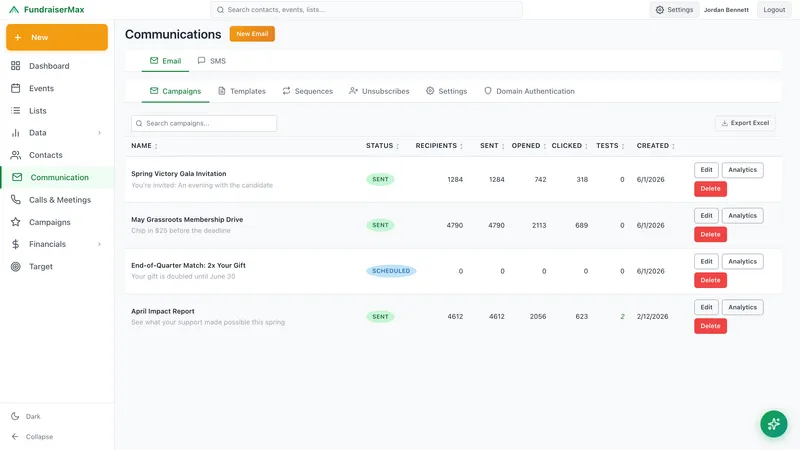
Task: Open the email Settings tab
Action: pos(446,91)
